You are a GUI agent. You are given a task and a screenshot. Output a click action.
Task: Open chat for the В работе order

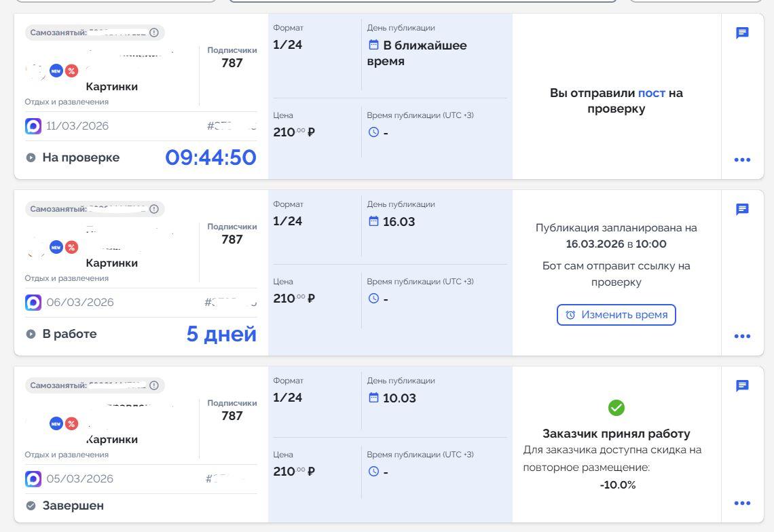pyautogui.click(x=742, y=210)
